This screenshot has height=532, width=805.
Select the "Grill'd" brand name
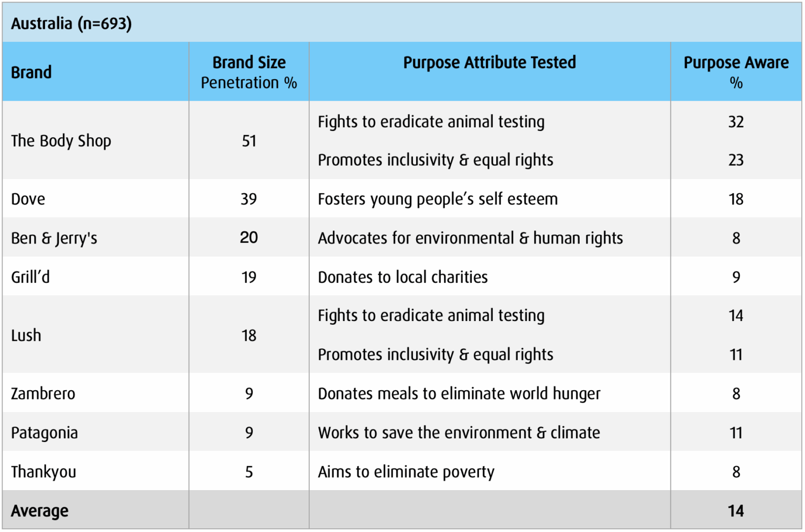coord(30,277)
